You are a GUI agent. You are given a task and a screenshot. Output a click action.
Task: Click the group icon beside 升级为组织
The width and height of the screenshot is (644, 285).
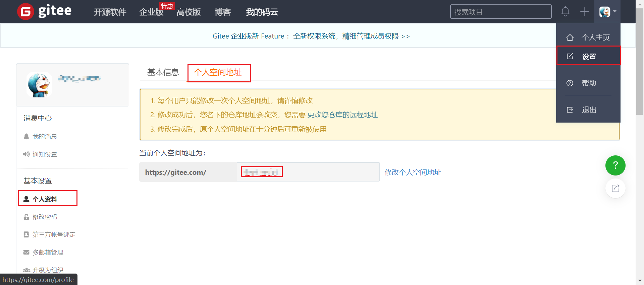click(x=26, y=270)
